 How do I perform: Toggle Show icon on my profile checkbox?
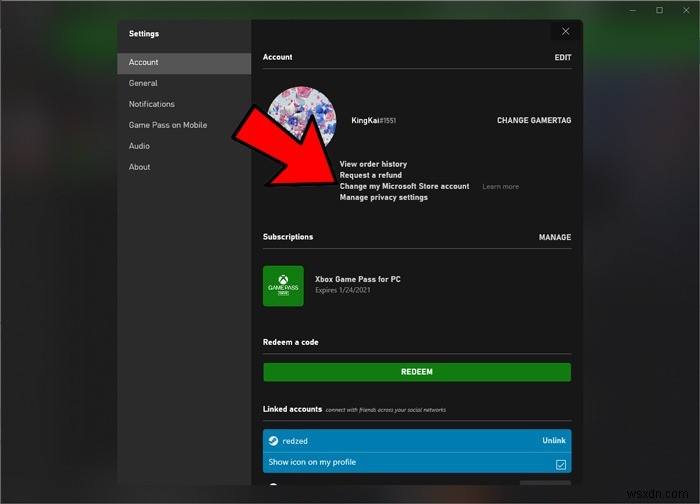pos(561,465)
